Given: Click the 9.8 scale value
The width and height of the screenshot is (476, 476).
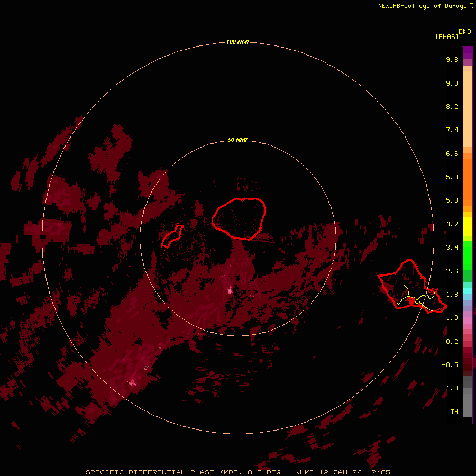Looking at the screenshot, I should point(452,59).
